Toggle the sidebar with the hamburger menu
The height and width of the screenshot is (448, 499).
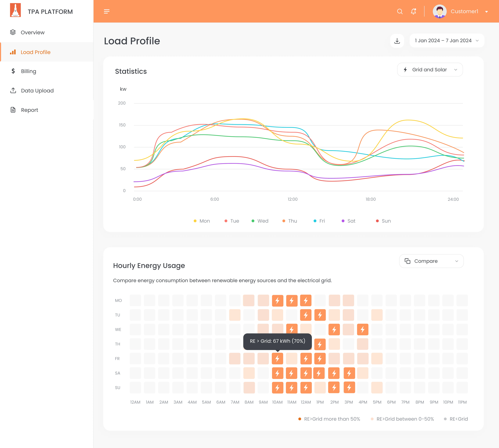click(x=107, y=11)
